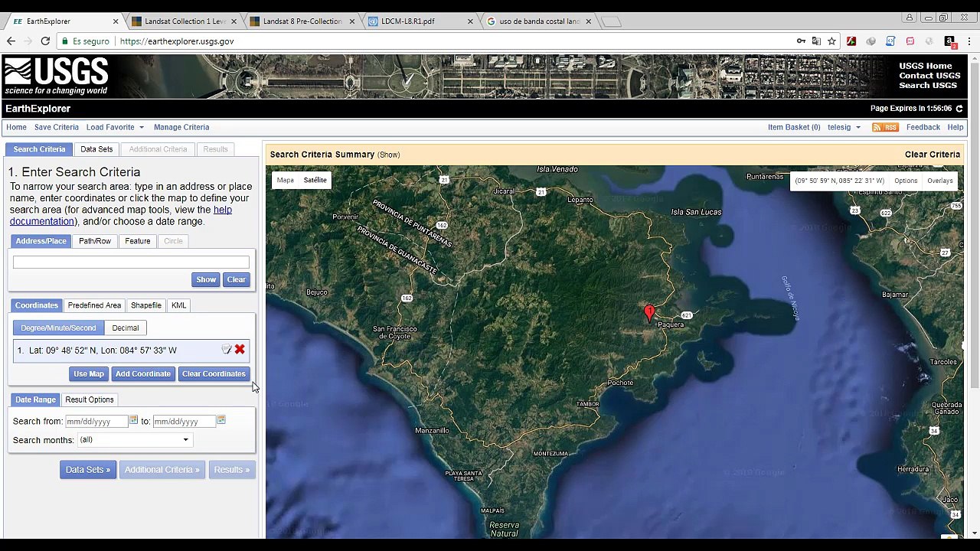Viewport: 980px width, 551px height.
Task: Click the Use Map button
Action: click(x=89, y=374)
